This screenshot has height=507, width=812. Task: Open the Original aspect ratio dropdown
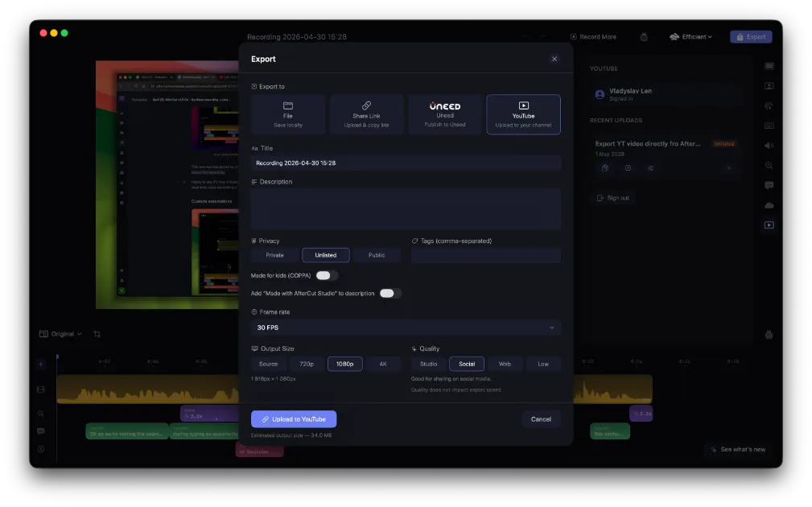60,334
